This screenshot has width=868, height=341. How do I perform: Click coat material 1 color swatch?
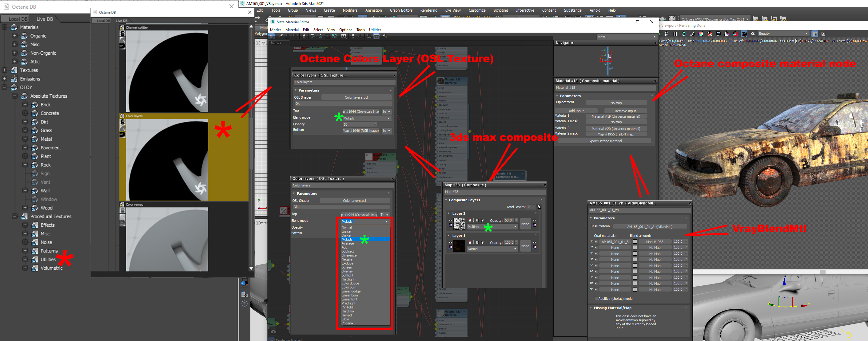click(635, 242)
